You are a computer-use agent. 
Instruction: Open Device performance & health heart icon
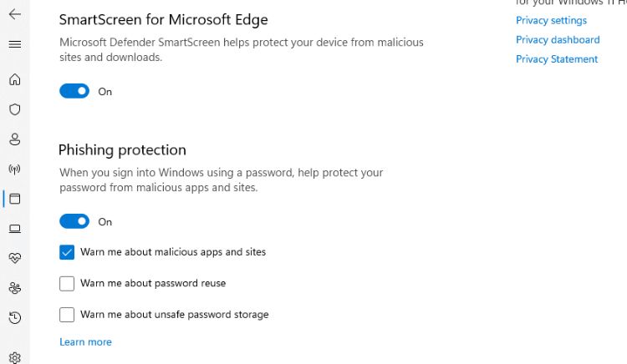pos(14,258)
